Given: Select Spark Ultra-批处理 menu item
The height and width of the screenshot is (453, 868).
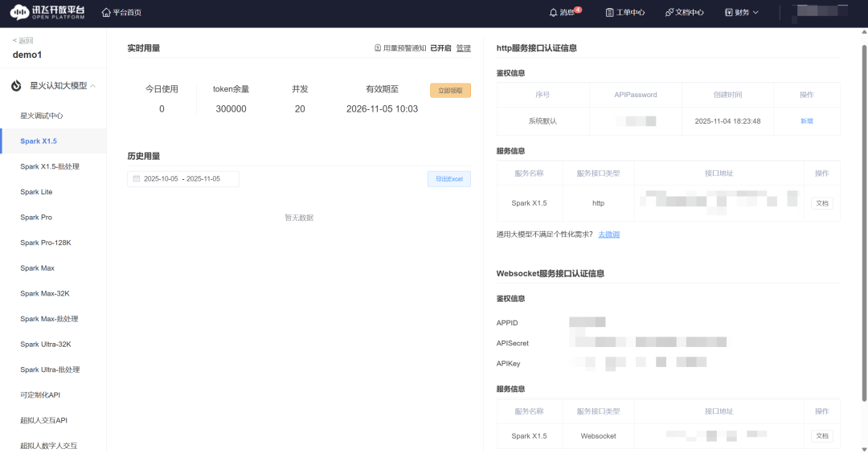Looking at the screenshot, I should pyautogui.click(x=50, y=370).
